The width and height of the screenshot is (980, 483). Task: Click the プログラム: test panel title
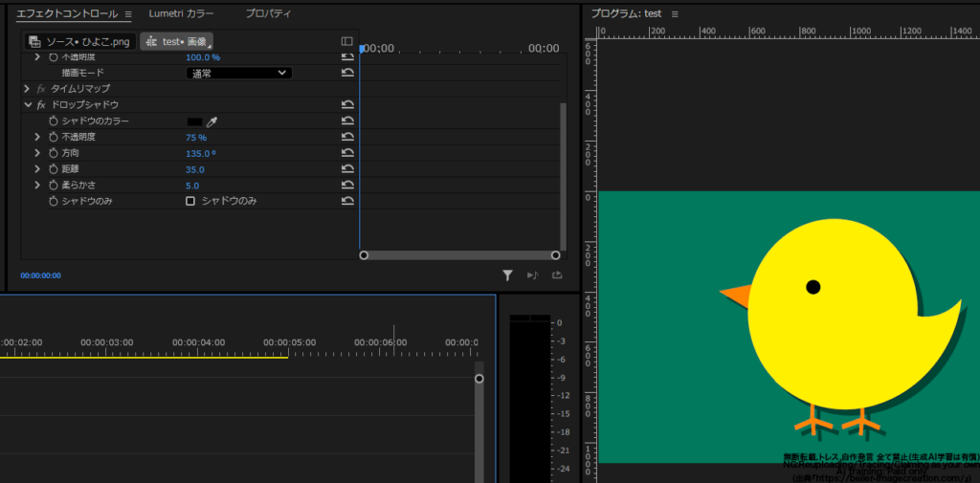pyautogui.click(x=626, y=13)
